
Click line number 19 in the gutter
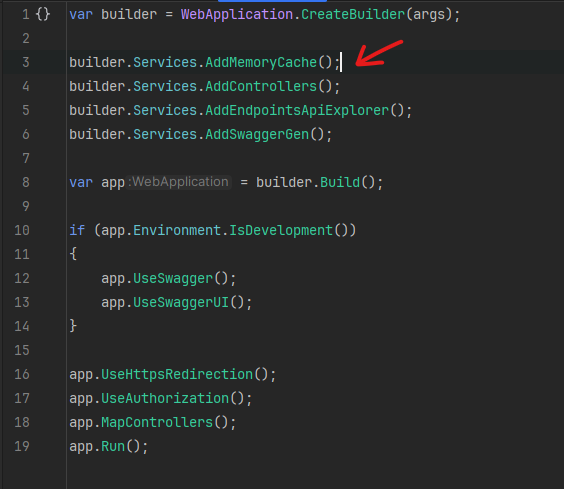click(22, 446)
